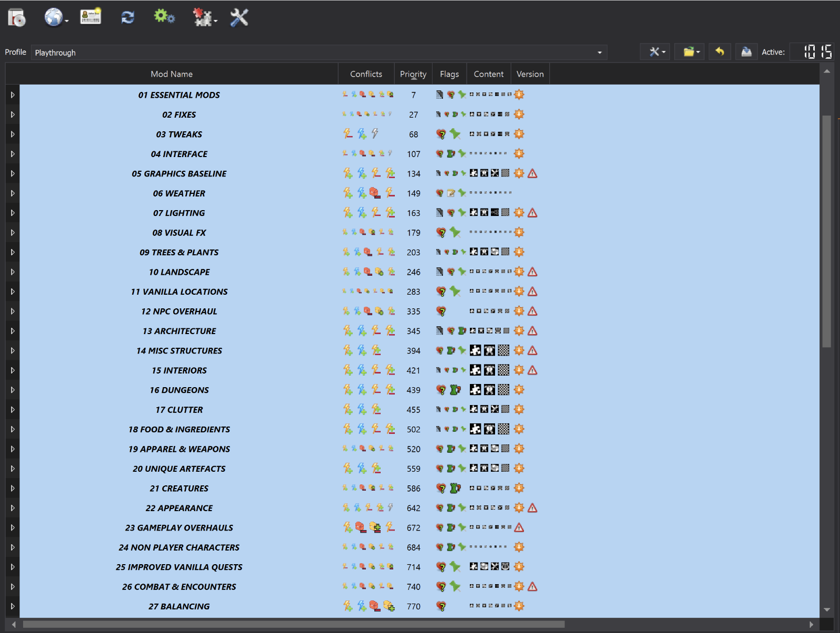Sort by the Version column header
This screenshot has height=633, width=840.
pyautogui.click(x=530, y=74)
